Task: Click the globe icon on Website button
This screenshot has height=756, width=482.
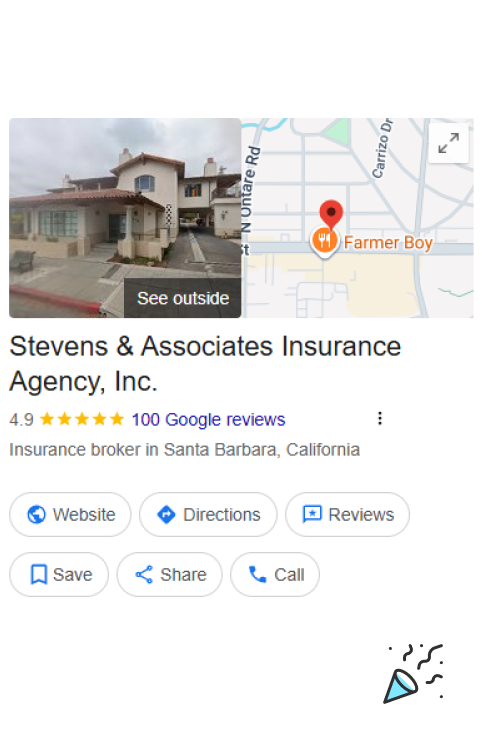Action: 37,514
